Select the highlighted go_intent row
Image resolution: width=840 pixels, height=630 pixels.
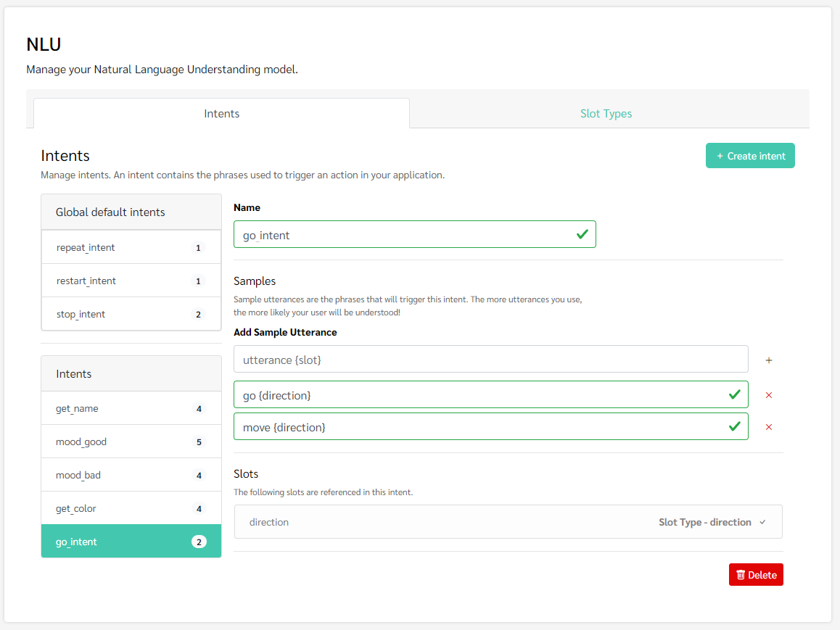131,541
